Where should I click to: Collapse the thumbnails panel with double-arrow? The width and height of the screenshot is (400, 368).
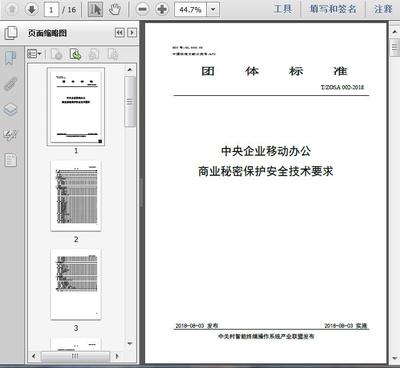click(x=120, y=33)
